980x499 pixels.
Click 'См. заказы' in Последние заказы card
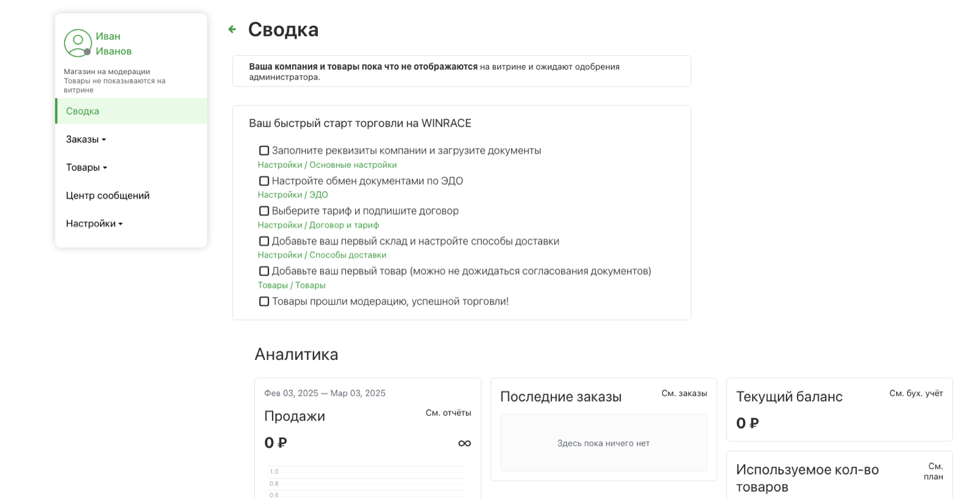[684, 393]
